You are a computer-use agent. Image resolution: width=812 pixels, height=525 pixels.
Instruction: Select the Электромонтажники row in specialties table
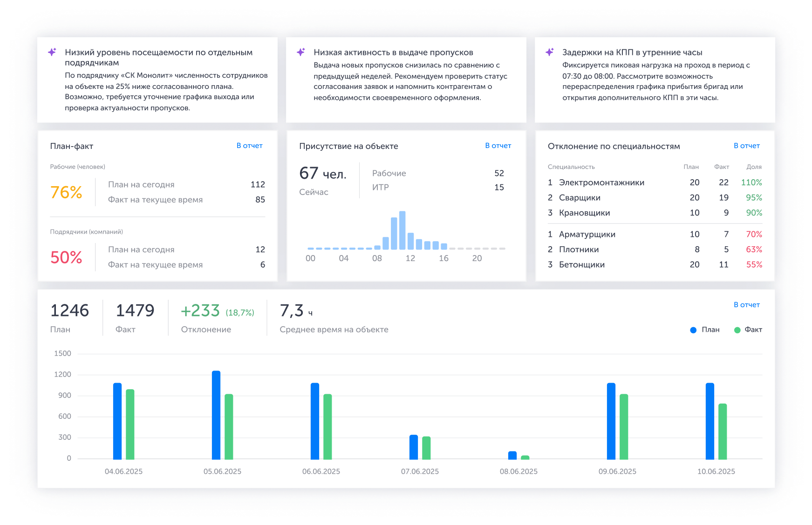click(x=601, y=182)
